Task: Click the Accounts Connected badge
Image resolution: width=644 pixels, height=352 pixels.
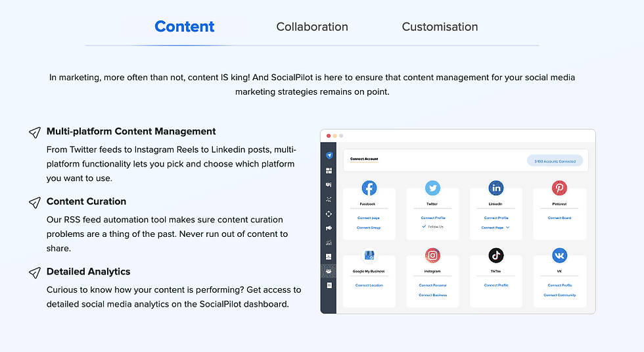Action: (x=555, y=161)
